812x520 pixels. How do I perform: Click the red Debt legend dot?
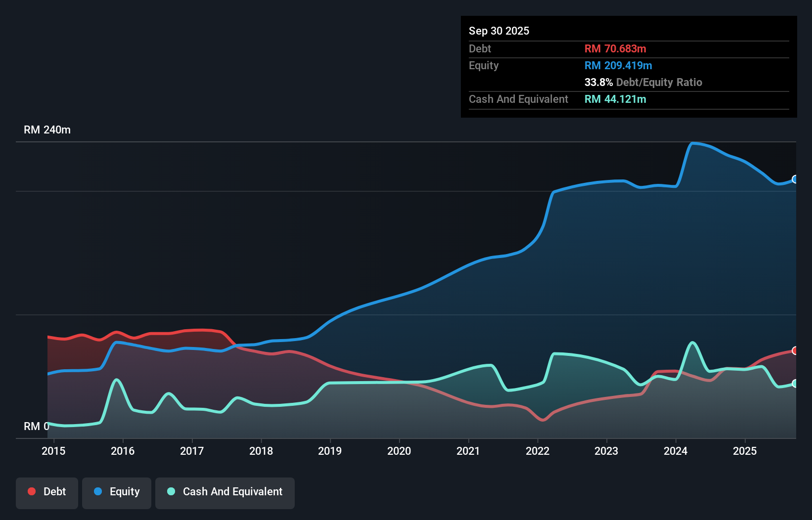[x=31, y=491]
